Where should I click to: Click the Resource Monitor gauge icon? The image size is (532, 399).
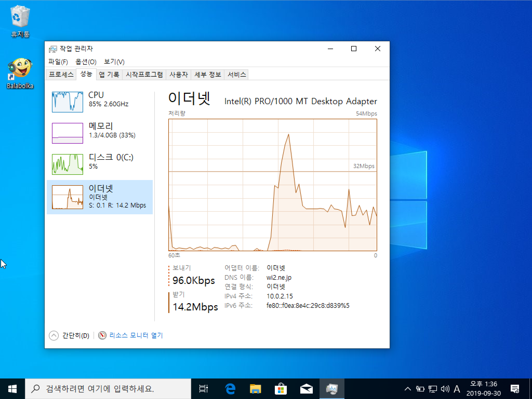point(102,335)
